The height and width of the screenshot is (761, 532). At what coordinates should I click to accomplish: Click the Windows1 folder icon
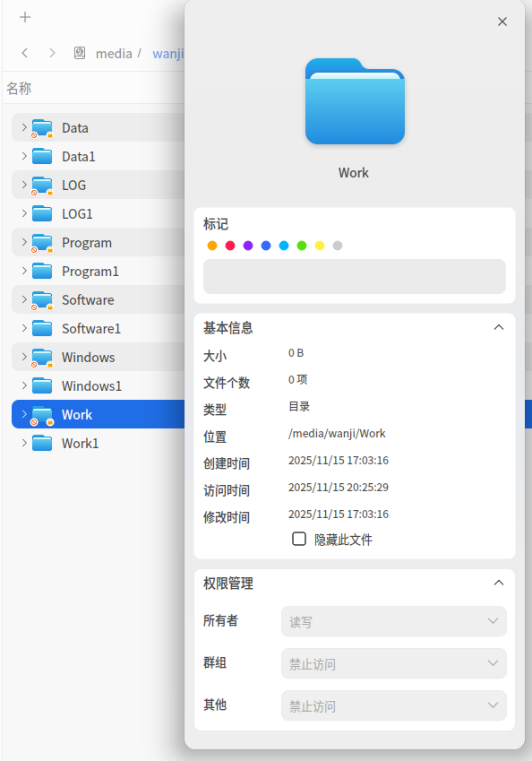tap(42, 385)
